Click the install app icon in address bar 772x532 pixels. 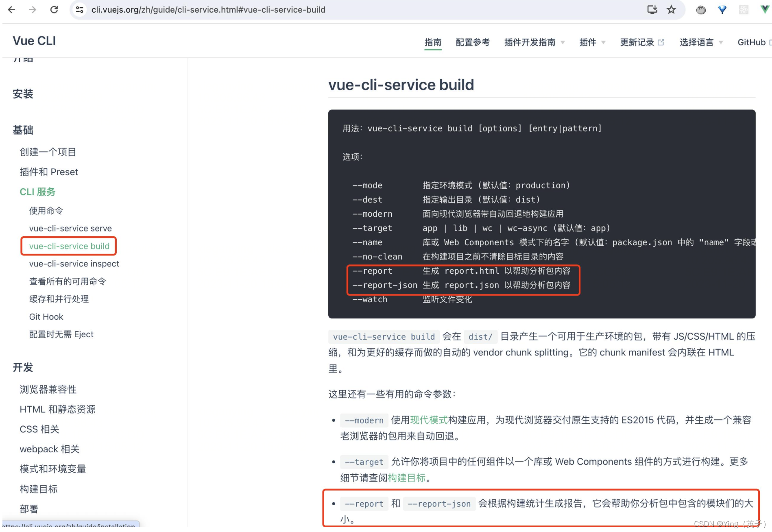pos(652,9)
